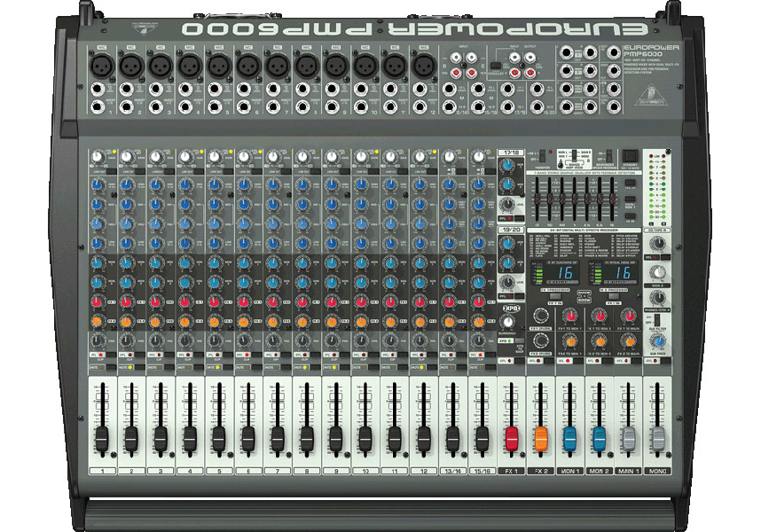Image resolution: width=761 pixels, height=532 pixels.
Task: Click the FX 1 program selector encoder
Action: 540,316
